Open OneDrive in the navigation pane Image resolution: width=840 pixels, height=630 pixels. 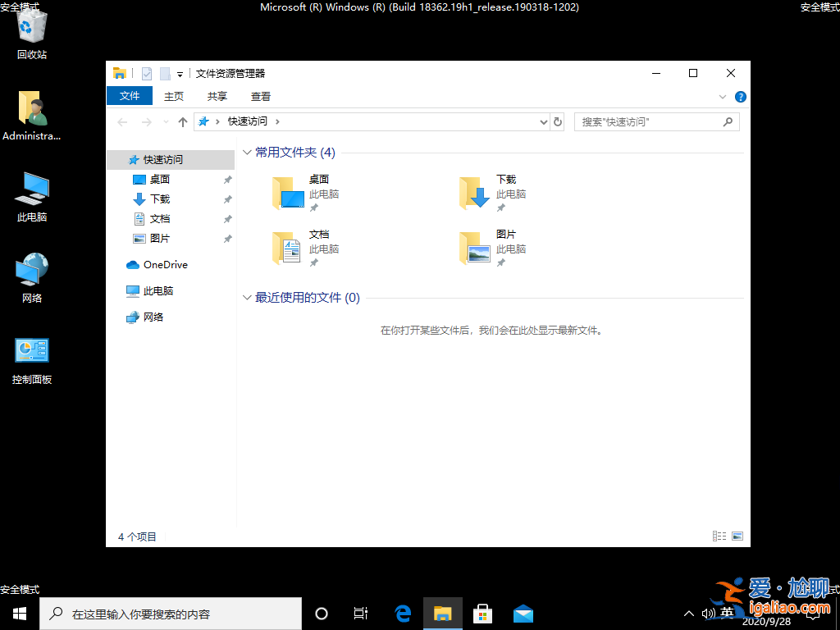pyautogui.click(x=164, y=264)
